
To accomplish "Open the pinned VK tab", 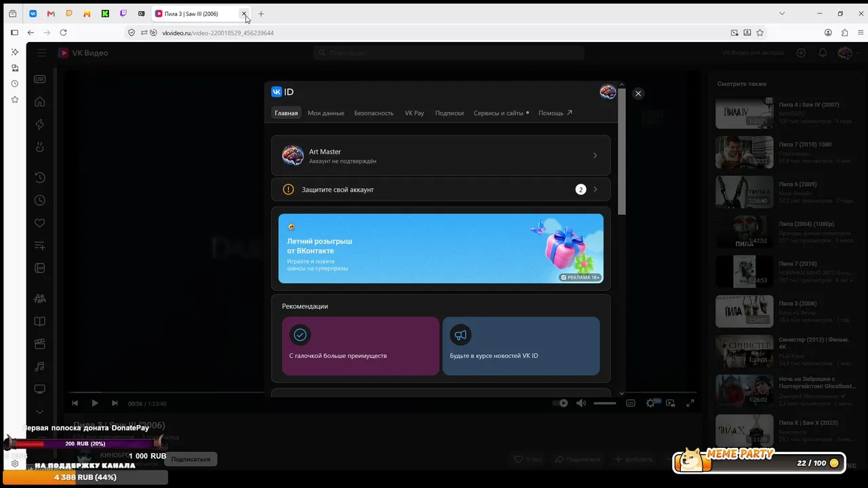I will (x=33, y=14).
